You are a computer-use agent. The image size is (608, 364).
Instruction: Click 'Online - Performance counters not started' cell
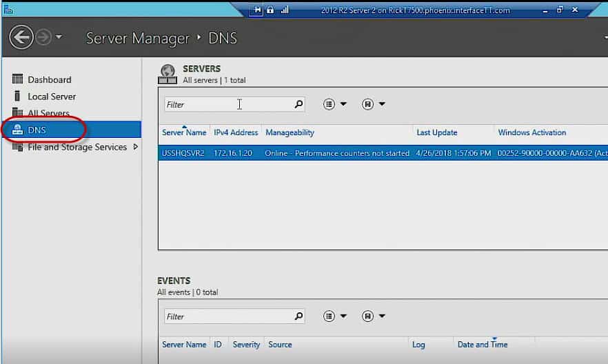click(337, 153)
